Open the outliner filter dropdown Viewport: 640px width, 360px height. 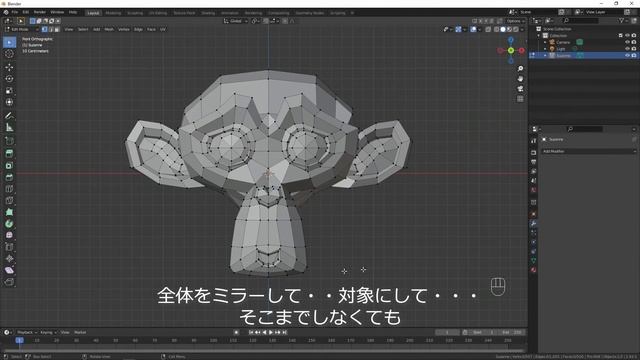[x=622, y=20]
